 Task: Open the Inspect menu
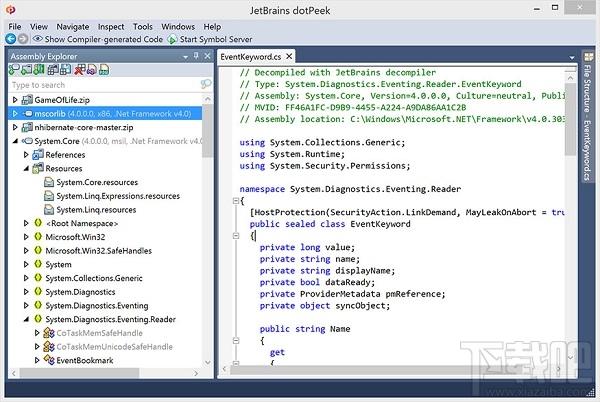point(111,27)
